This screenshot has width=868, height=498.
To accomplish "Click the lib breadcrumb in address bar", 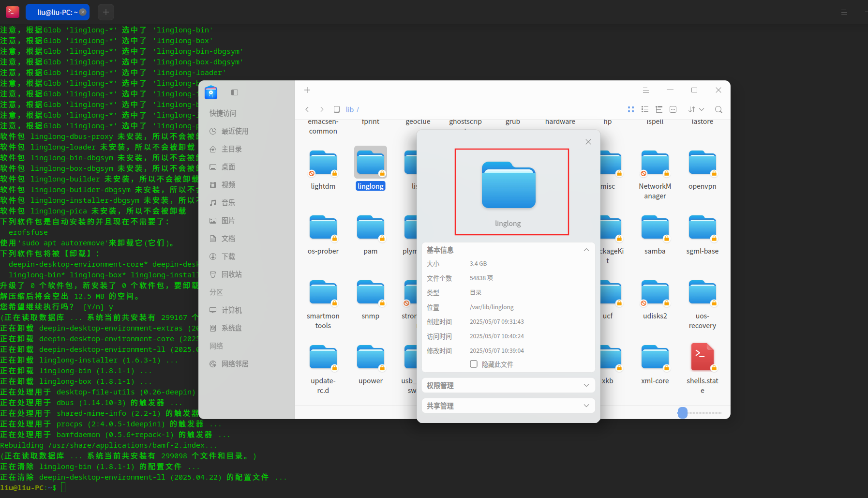I will tap(350, 109).
